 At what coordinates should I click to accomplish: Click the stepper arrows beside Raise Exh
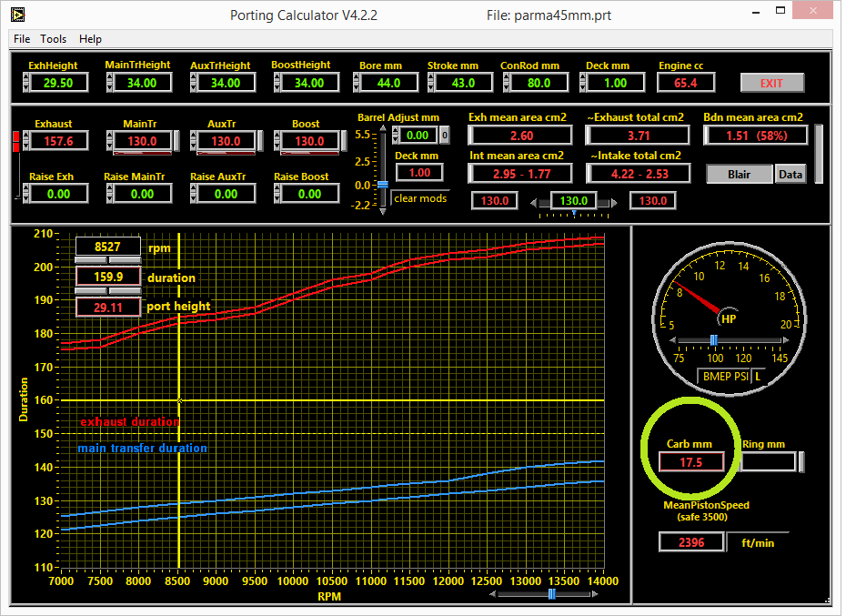point(25,194)
